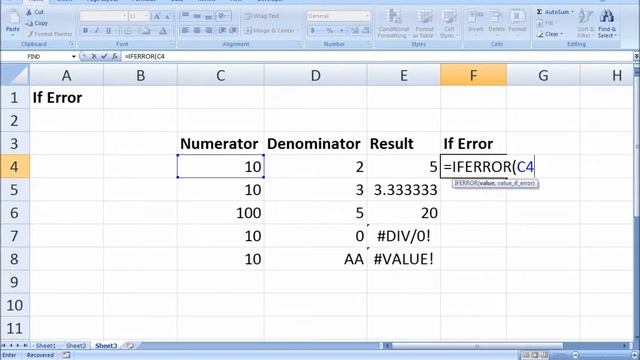The image size is (640, 360).
Task: Click cell E7 showing #DIV/0!
Action: 404,236
